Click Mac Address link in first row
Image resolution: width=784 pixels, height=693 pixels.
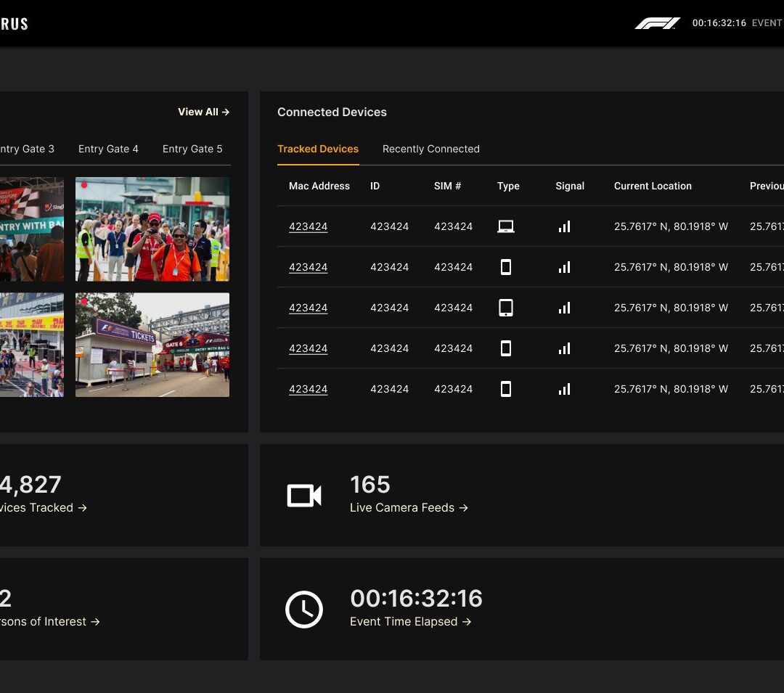pyautogui.click(x=308, y=226)
